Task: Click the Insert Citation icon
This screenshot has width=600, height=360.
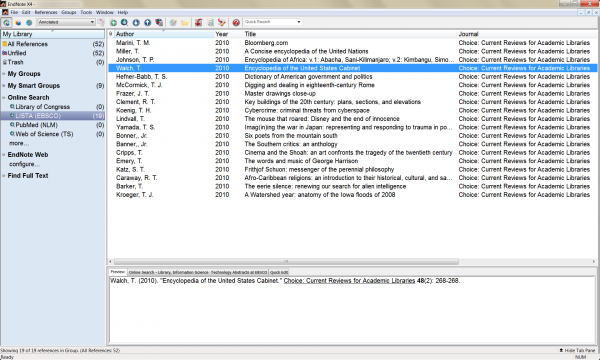Action: [198, 23]
